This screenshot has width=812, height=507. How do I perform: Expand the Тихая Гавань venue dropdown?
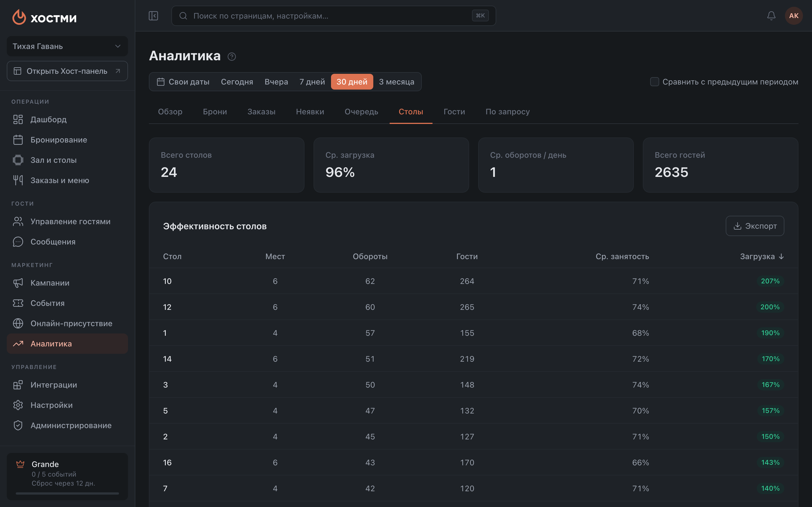pyautogui.click(x=67, y=46)
